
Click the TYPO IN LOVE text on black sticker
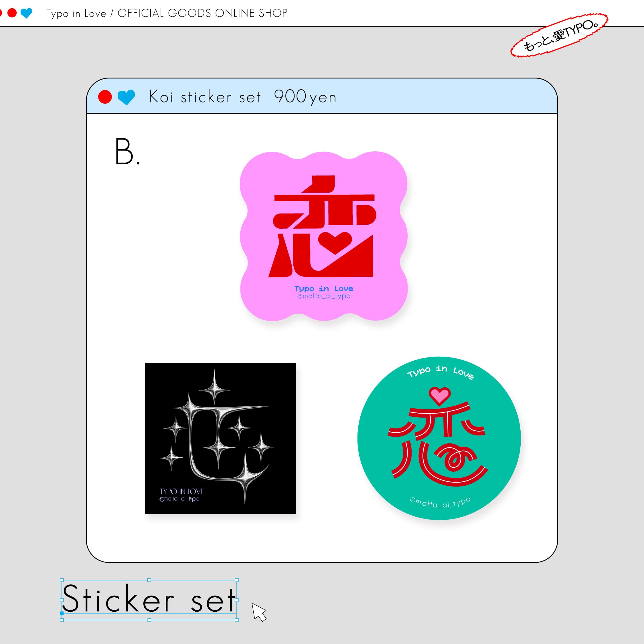[x=182, y=491]
